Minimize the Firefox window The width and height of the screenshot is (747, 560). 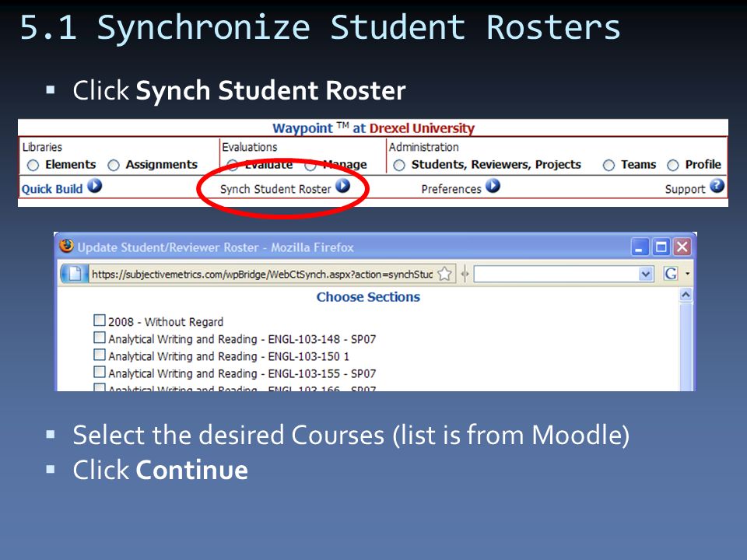[640, 247]
